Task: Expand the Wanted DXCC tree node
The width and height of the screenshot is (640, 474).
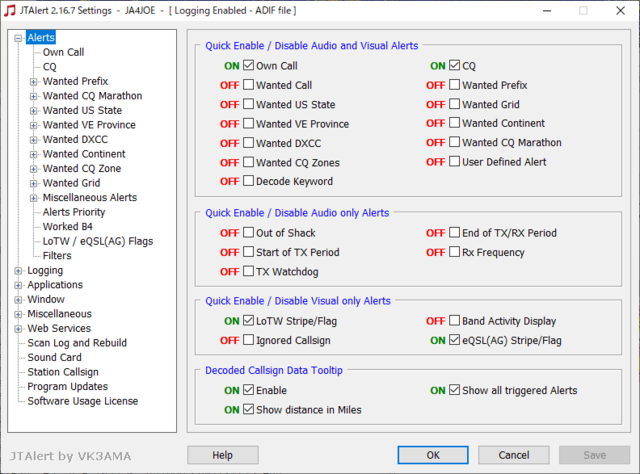Action: pos(33,140)
